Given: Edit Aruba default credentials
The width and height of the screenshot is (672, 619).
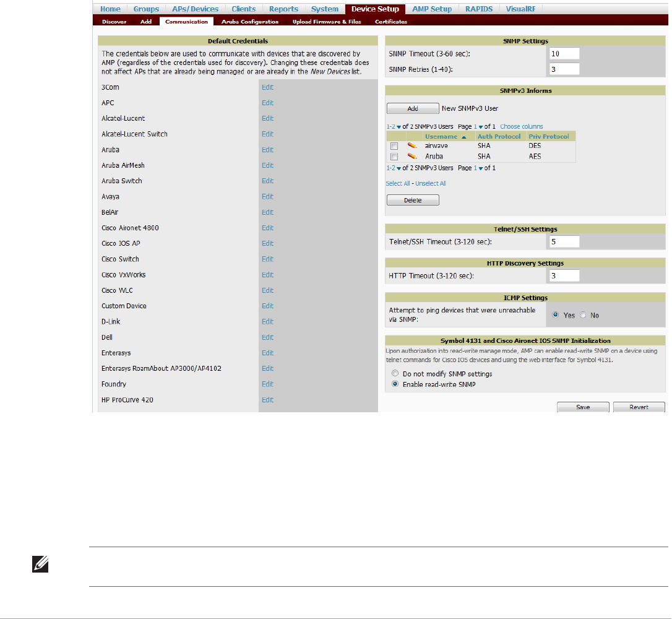Looking at the screenshot, I should [x=267, y=150].
